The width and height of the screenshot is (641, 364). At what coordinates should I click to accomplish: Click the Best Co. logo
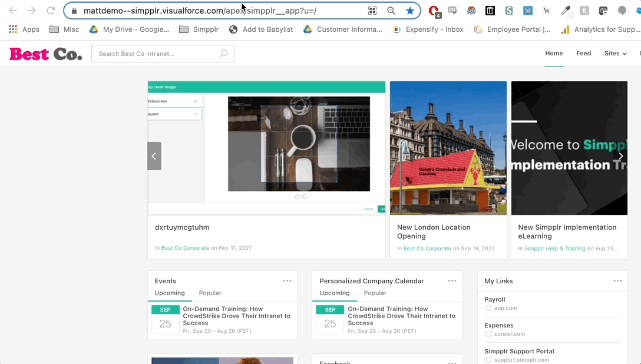(46, 54)
